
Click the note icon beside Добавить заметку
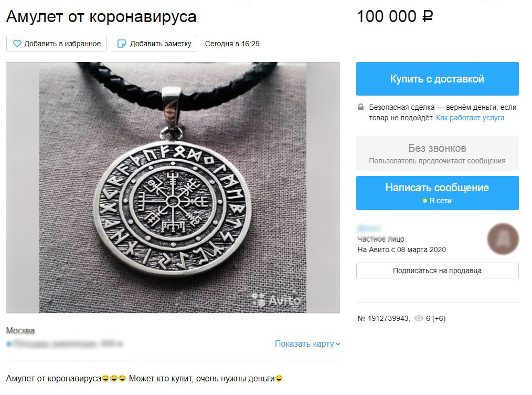121,44
